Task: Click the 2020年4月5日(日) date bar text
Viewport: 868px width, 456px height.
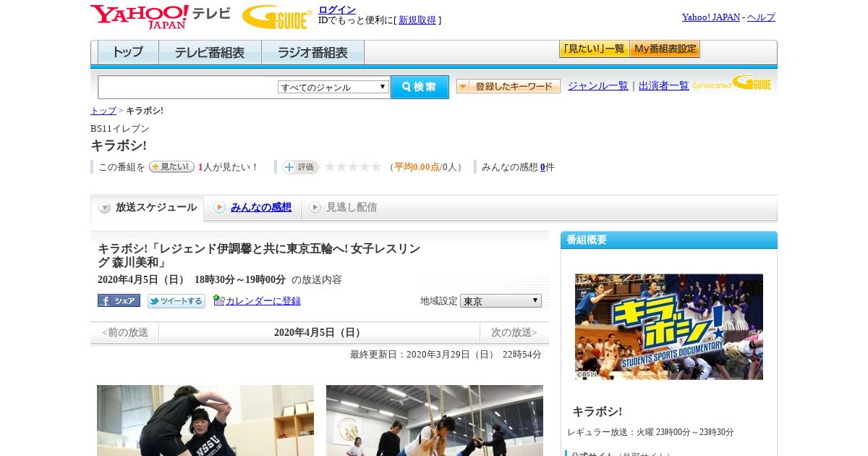Action: (x=319, y=333)
